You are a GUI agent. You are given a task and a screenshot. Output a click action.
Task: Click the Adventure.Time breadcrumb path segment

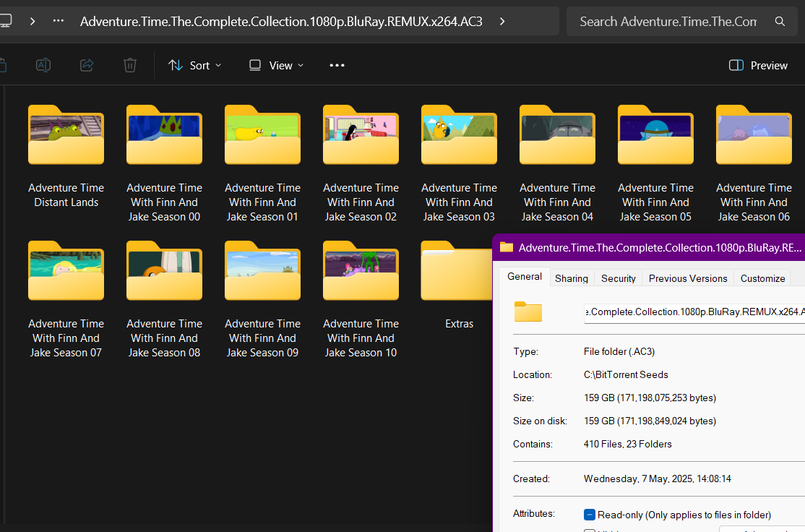click(x=281, y=22)
